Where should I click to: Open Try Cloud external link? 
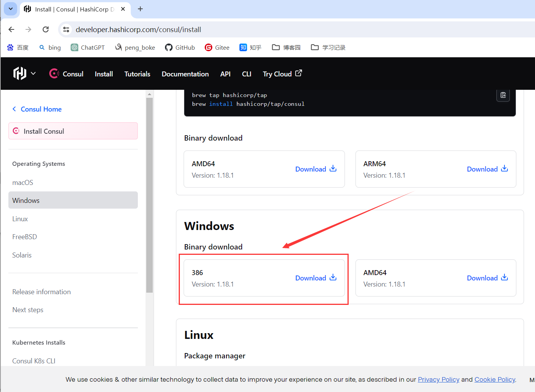tap(282, 74)
